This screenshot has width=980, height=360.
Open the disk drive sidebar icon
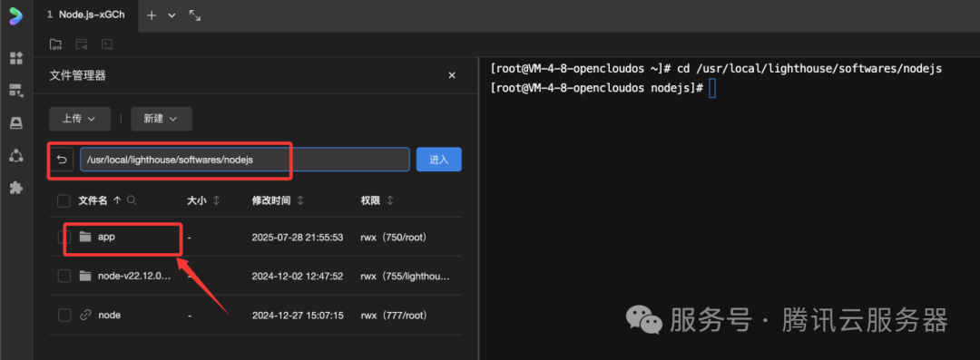pos(16,123)
